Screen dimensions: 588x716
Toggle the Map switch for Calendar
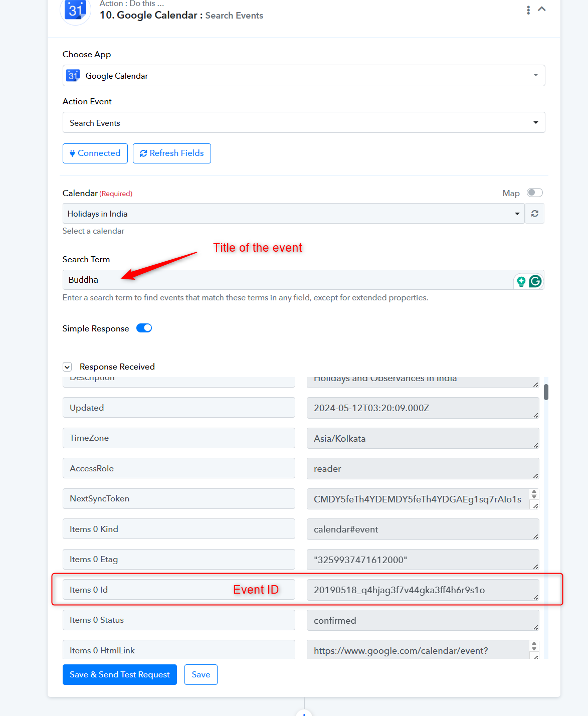(x=534, y=193)
